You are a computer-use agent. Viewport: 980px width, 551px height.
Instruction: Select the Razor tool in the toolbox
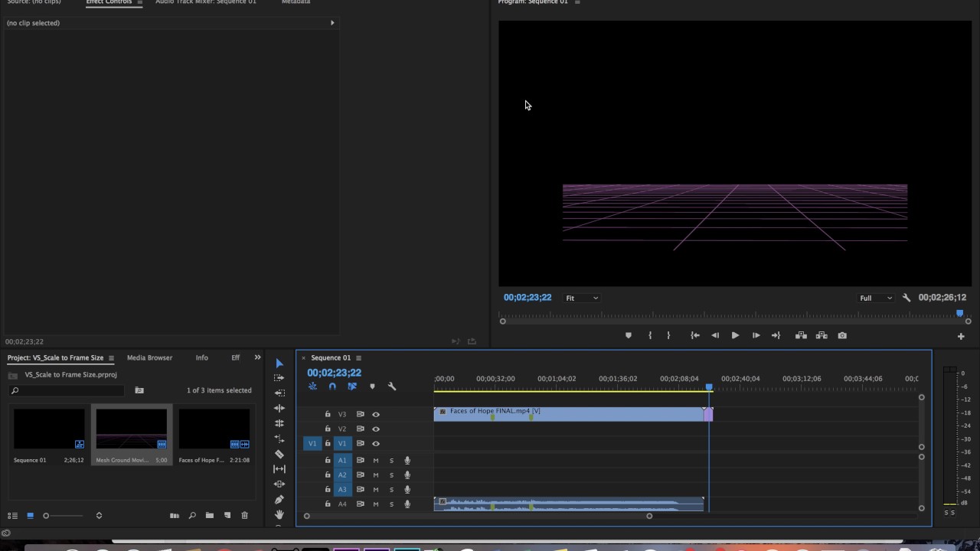[x=279, y=454]
